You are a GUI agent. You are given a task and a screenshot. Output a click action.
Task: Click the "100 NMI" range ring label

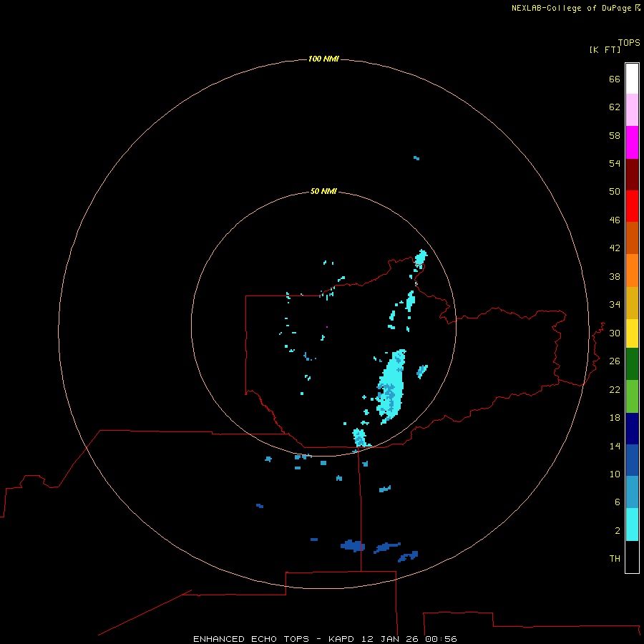[323, 59]
